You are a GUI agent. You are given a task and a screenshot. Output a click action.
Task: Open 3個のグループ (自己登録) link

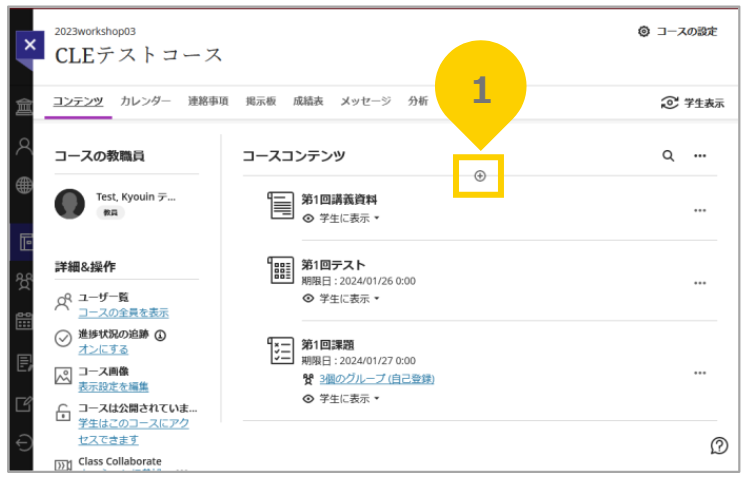point(376,379)
